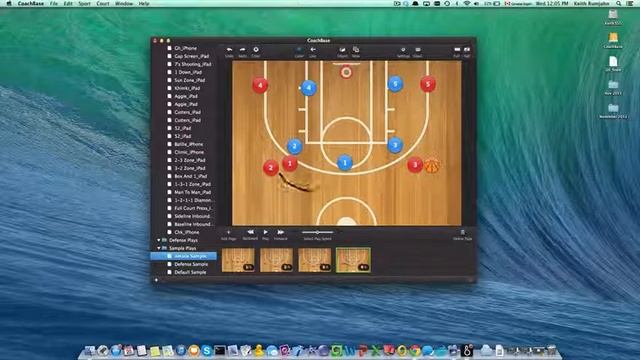The image size is (640, 360).
Task: Select the highlighted fourth page thumbnail
Action: coord(353,260)
